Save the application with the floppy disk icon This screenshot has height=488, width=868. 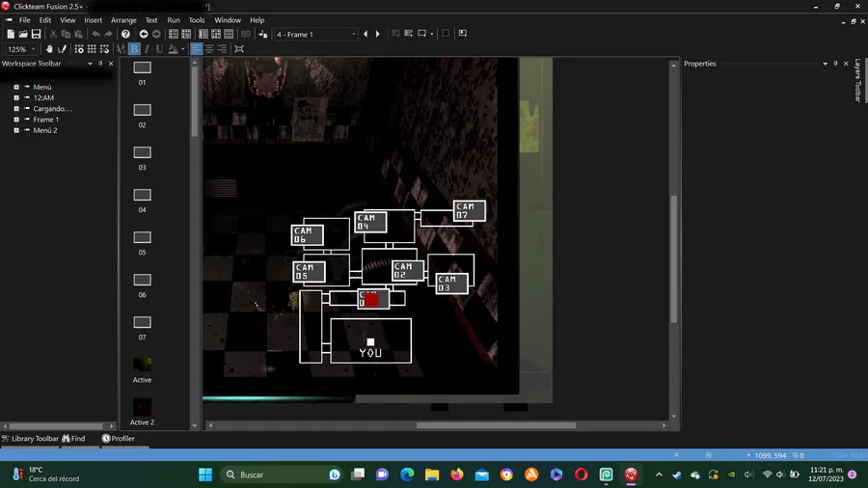point(36,35)
